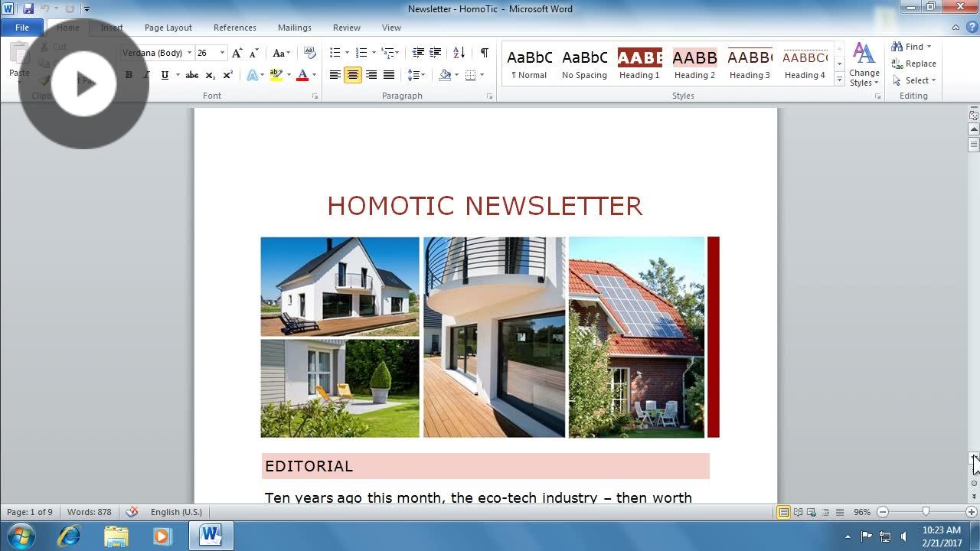Apply Strikethrough to text
This screenshot has height=551, width=980.
(x=192, y=75)
